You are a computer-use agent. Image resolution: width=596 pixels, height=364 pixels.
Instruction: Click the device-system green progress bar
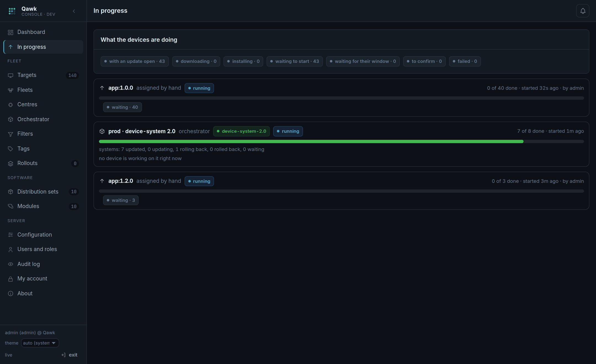[x=341, y=141]
